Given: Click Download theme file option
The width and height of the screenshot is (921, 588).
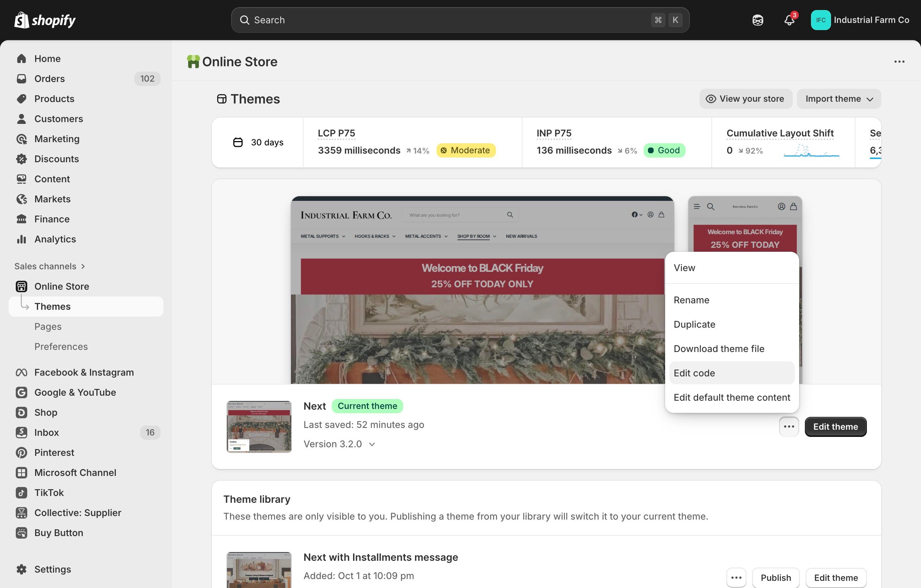Looking at the screenshot, I should [x=718, y=348].
